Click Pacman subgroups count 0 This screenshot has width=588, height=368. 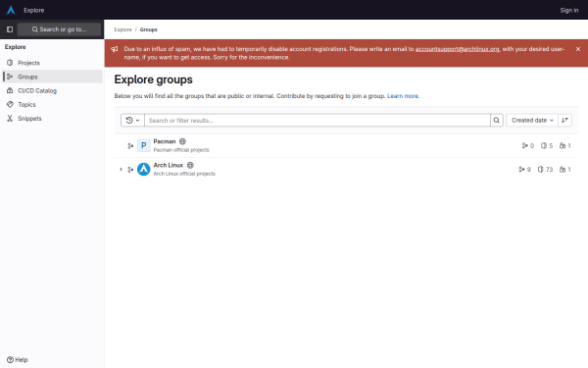(x=528, y=145)
